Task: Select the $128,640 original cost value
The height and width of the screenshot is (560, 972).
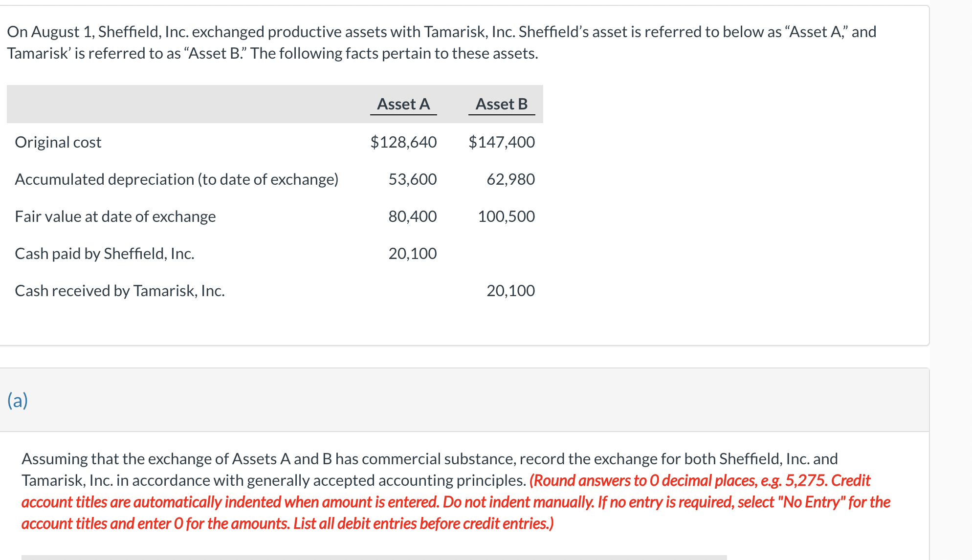Action: coord(403,142)
